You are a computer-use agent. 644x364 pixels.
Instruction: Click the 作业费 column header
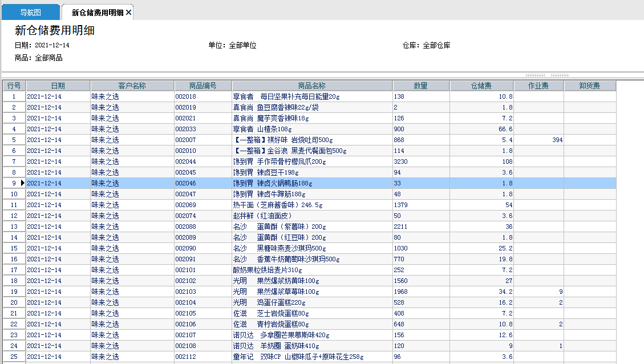(538, 86)
